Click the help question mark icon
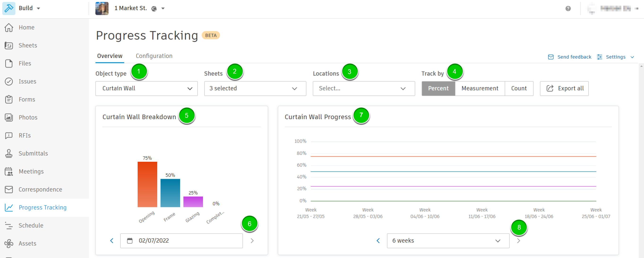This screenshot has width=644, height=258. (568, 9)
